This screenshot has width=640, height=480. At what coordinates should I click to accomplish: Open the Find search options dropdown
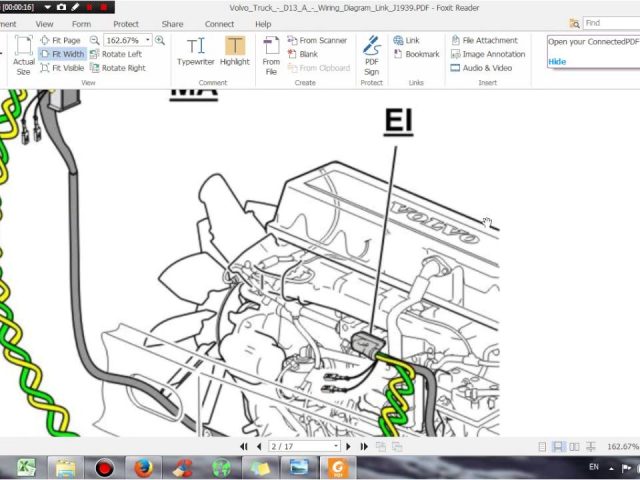click(x=576, y=23)
